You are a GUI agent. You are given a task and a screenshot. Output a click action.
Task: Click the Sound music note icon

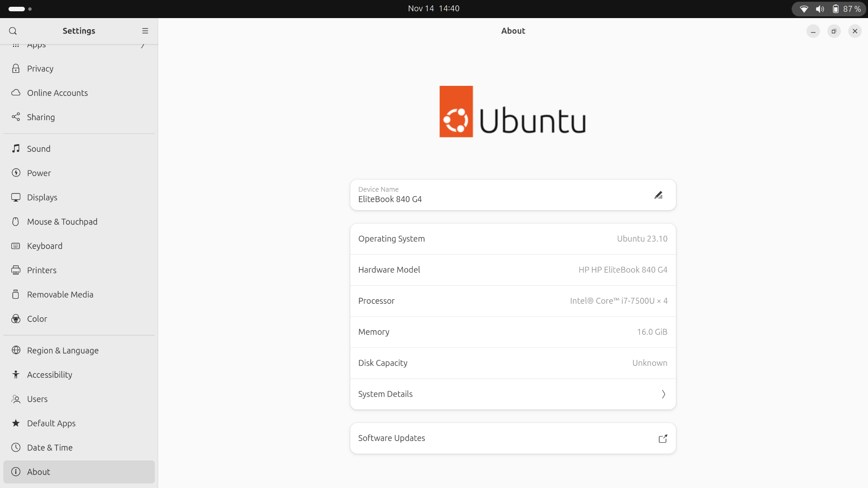(16, 149)
